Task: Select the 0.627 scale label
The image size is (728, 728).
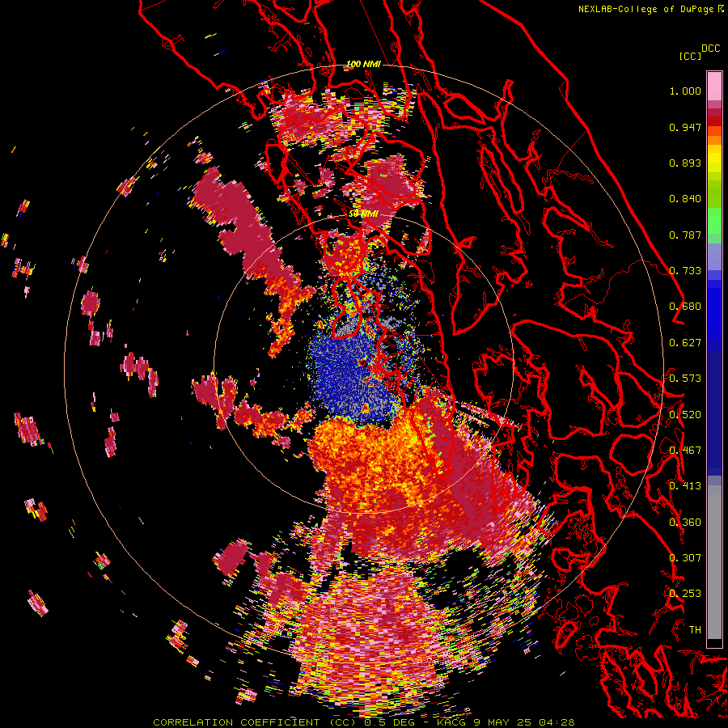Action: tap(685, 343)
